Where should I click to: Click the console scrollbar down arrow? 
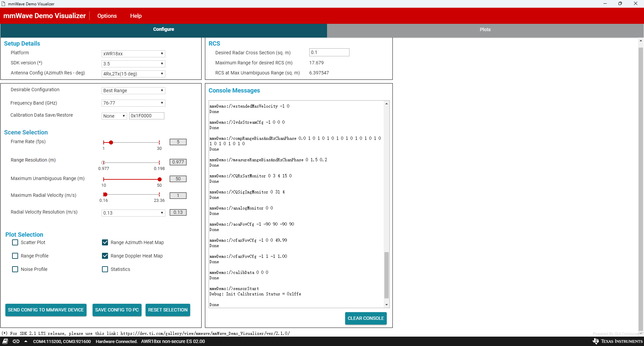click(x=387, y=305)
